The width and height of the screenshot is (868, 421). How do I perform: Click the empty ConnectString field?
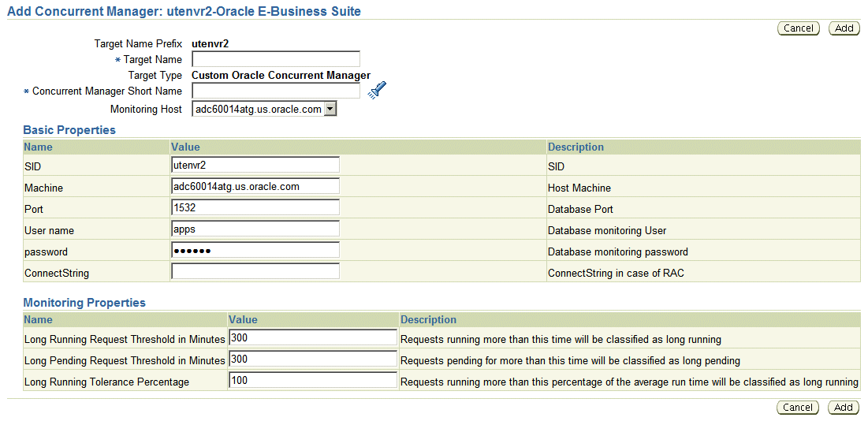pyautogui.click(x=255, y=271)
